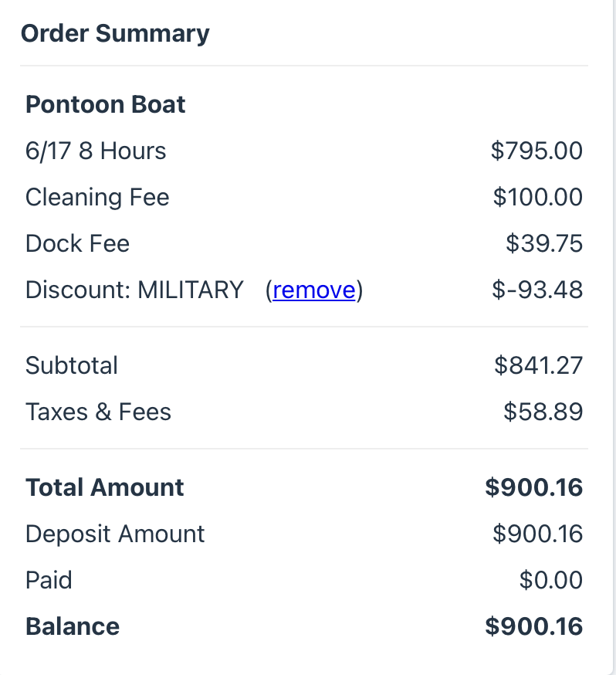Click the bold Balance label
Screen dimensions: 616x675
73,626
